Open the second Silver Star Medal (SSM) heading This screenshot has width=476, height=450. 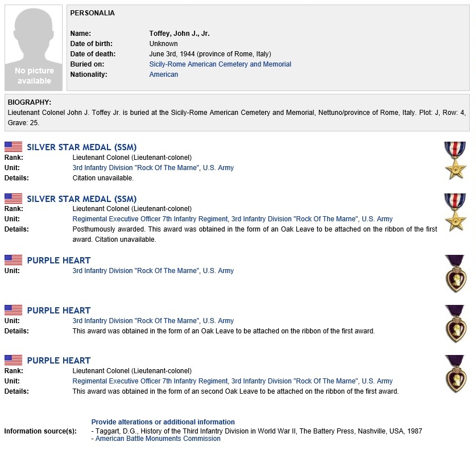pos(82,199)
